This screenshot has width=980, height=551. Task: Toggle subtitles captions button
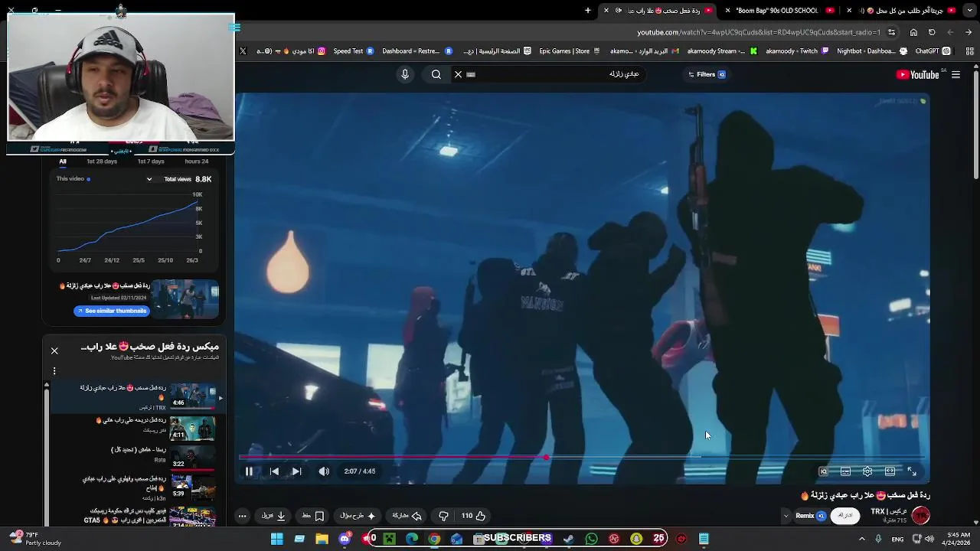point(845,471)
